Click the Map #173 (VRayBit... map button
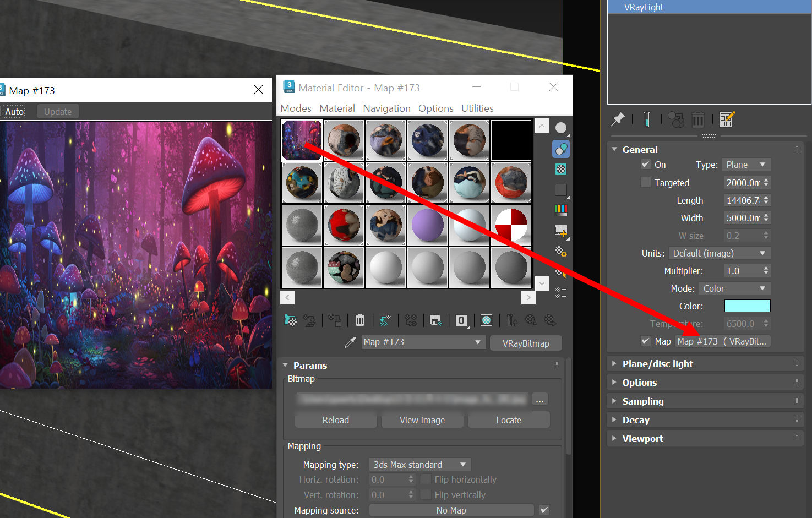 click(x=723, y=341)
